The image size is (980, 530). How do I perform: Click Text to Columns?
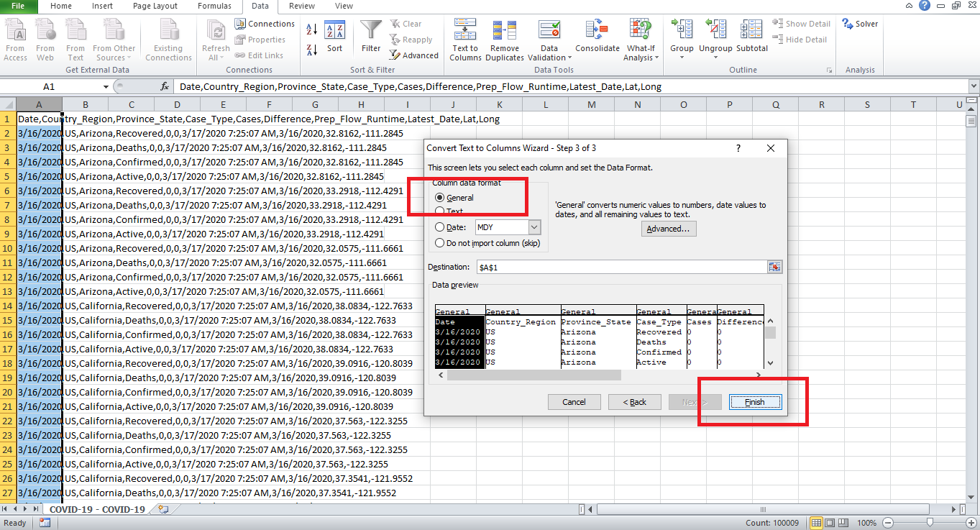tap(465, 40)
